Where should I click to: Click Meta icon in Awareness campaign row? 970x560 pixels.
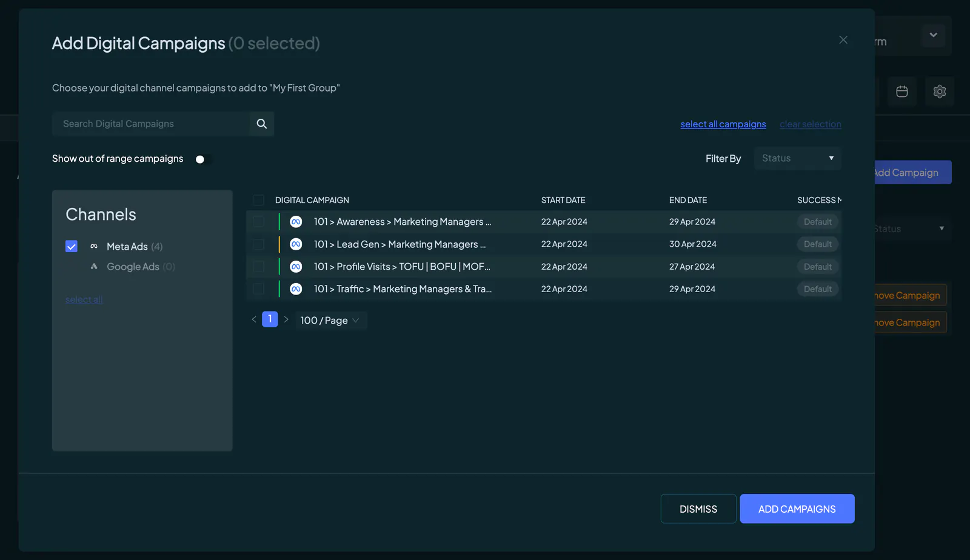point(296,222)
